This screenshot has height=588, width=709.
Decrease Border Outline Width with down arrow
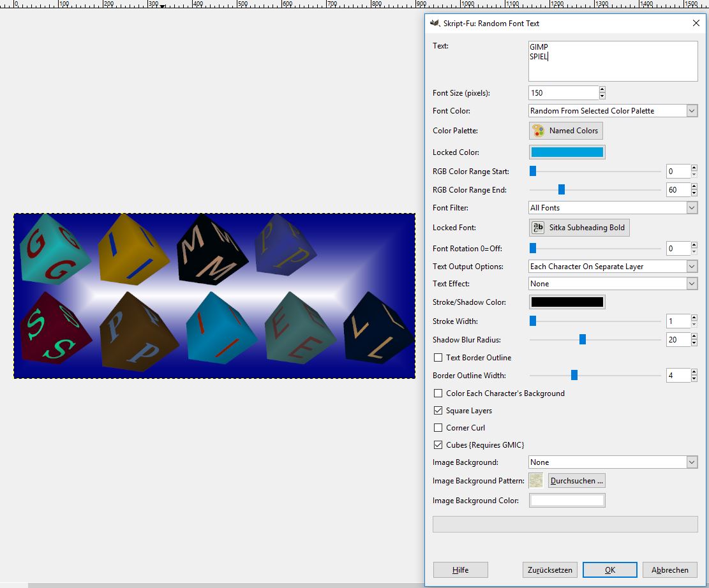click(694, 379)
